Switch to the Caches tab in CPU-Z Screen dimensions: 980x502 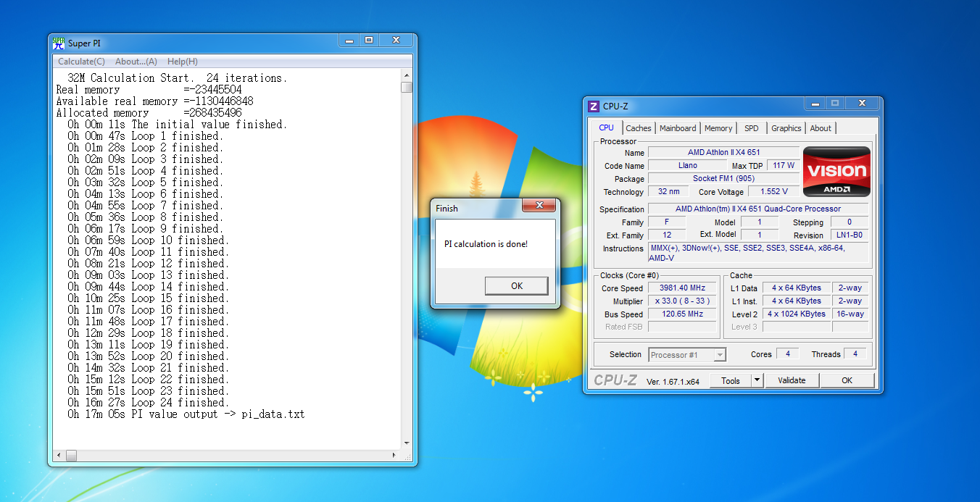tap(639, 128)
